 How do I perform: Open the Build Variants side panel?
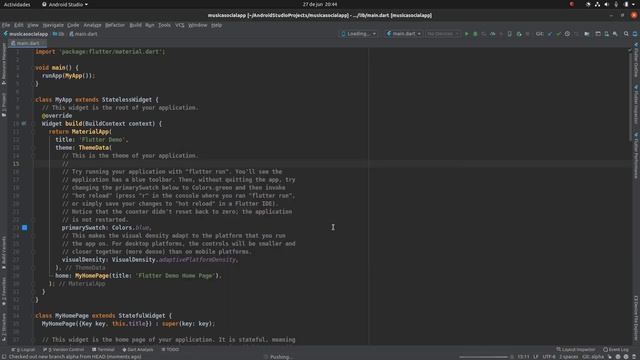point(4,252)
